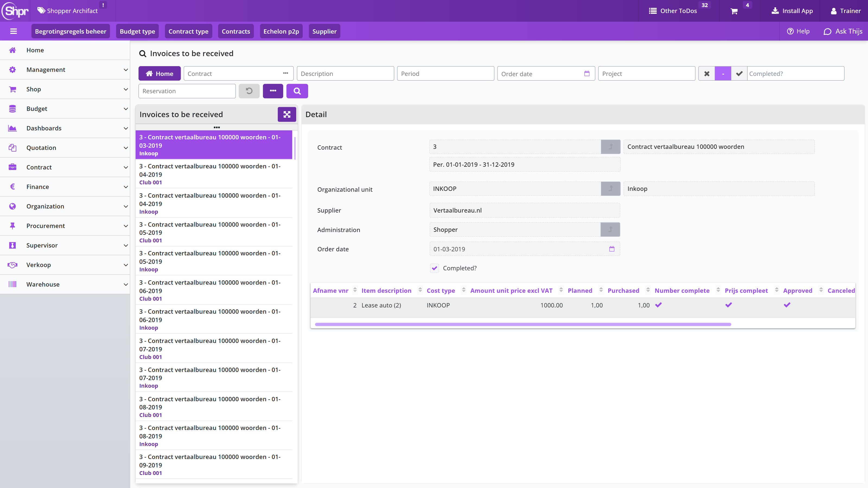
Task: Click the invoice list vertical scrollbar
Action: coord(295,148)
